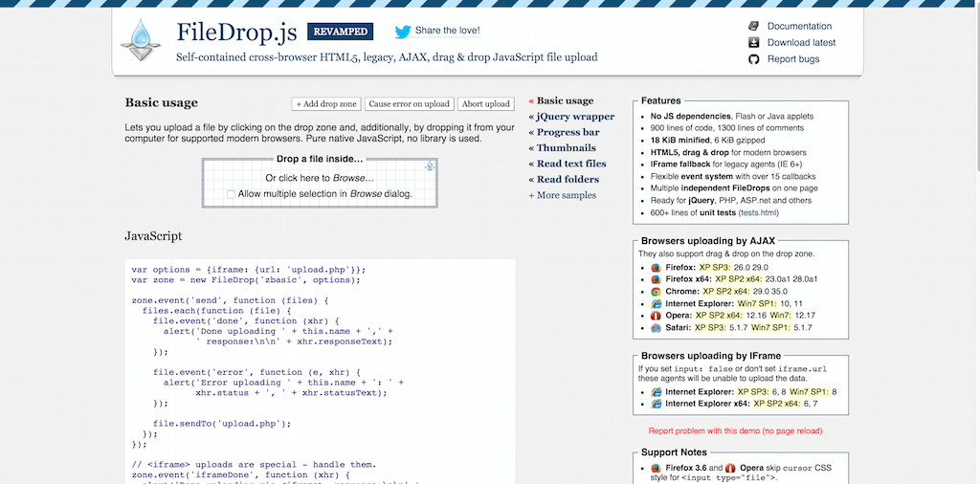The height and width of the screenshot is (484, 980).
Task: Click the Download latest arrow icon
Action: coord(754,42)
